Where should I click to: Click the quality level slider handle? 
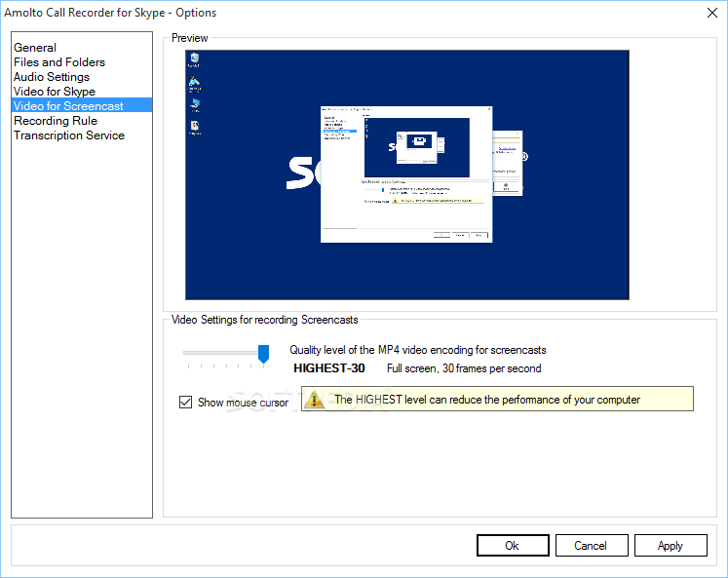click(x=263, y=354)
